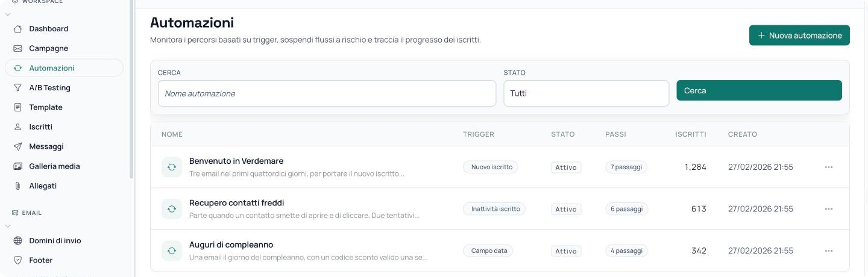Viewport: 868px width, 277px height.
Task: Click the sidebar vertical scrollbar
Action: (131, 90)
